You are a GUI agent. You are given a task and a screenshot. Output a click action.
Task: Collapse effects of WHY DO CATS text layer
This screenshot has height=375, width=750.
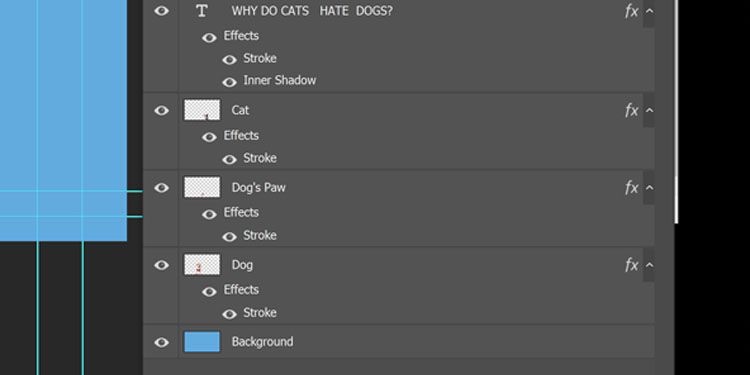click(649, 11)
